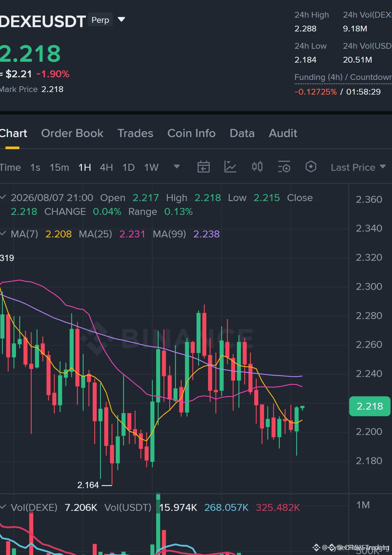
Task: Switch to the Trades tab
Action: point(135,133)
